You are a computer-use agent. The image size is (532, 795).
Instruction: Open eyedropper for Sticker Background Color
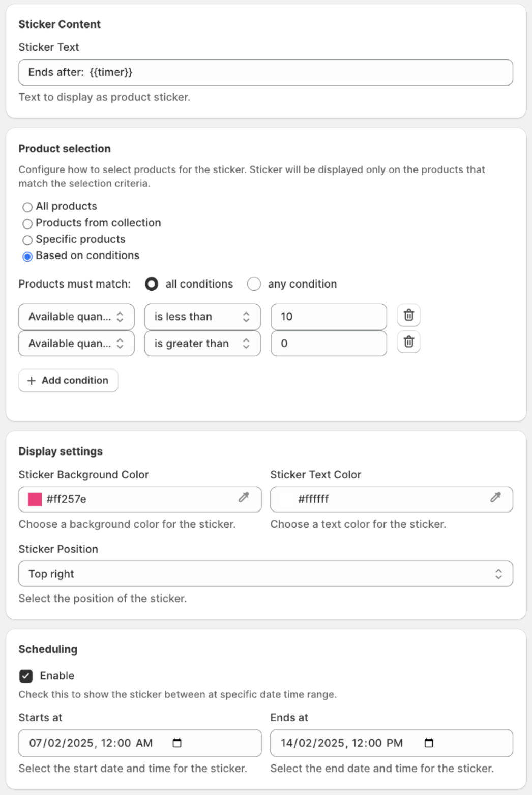tap(244, 498)
